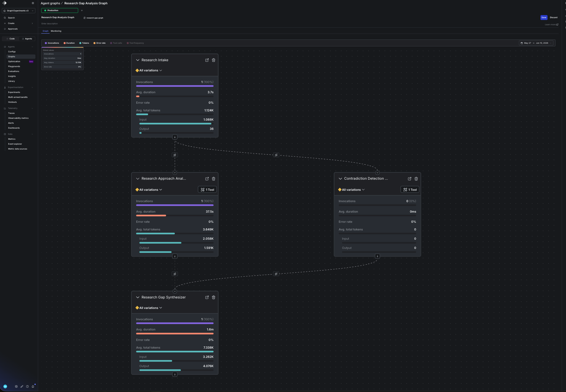
Task: Open All variations dropdown in Research Intake
Action: 149,70
